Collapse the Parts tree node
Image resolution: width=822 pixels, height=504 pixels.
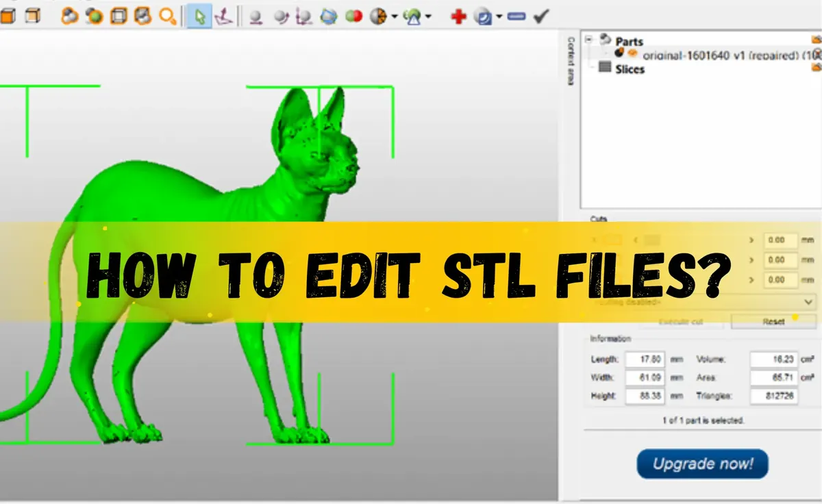coord(588,40)
